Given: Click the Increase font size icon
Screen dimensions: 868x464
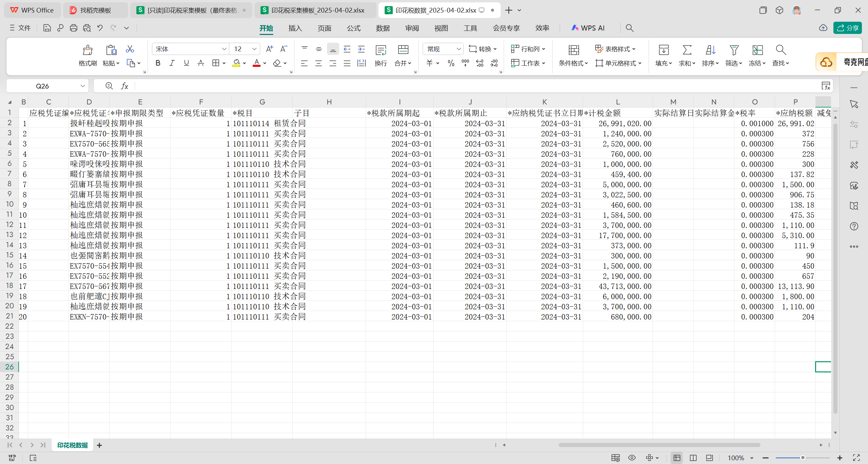Looking at the screenshot, I should pos(269,49).
